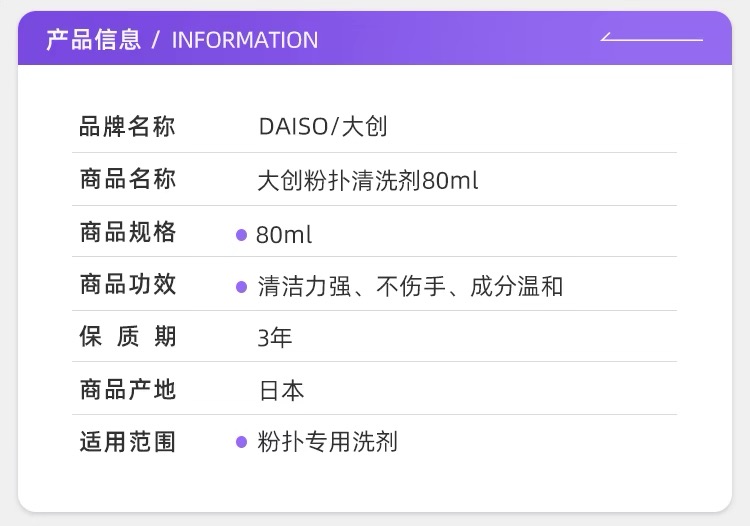Select the 商品规格 label
The height and width of the screenshot is (526, 750).
point(127,233)
